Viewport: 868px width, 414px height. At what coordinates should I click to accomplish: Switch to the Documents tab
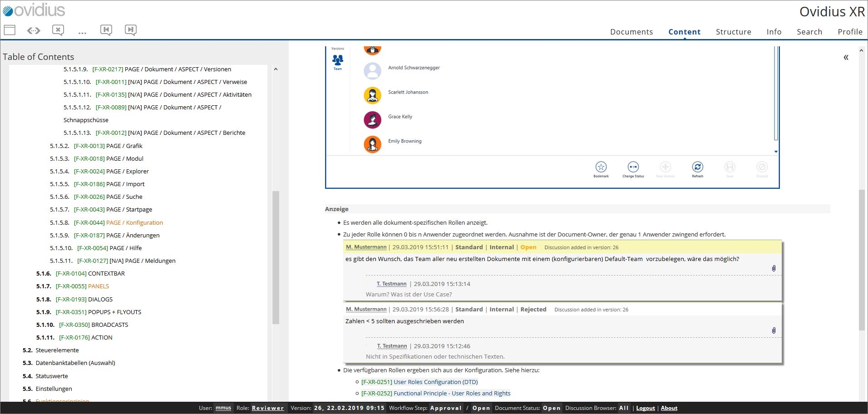pos(631,32)
